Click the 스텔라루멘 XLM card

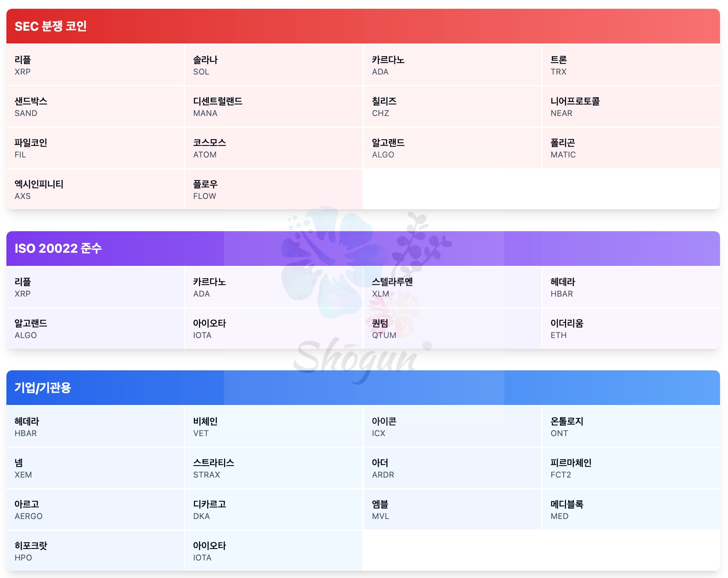[x=453, y=287]
